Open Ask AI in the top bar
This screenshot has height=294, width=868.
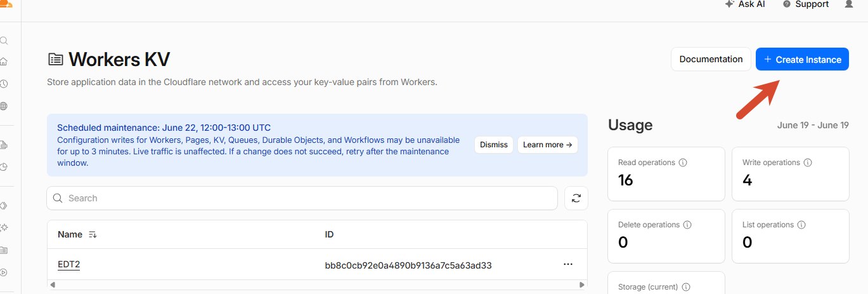[745, 4]
